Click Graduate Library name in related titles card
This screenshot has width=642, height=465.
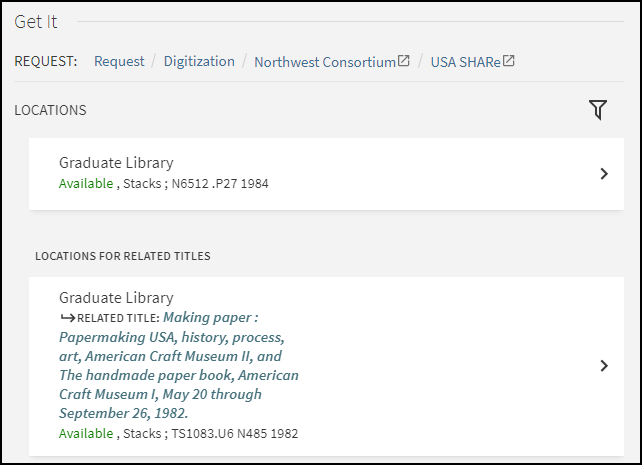[116, 298]
